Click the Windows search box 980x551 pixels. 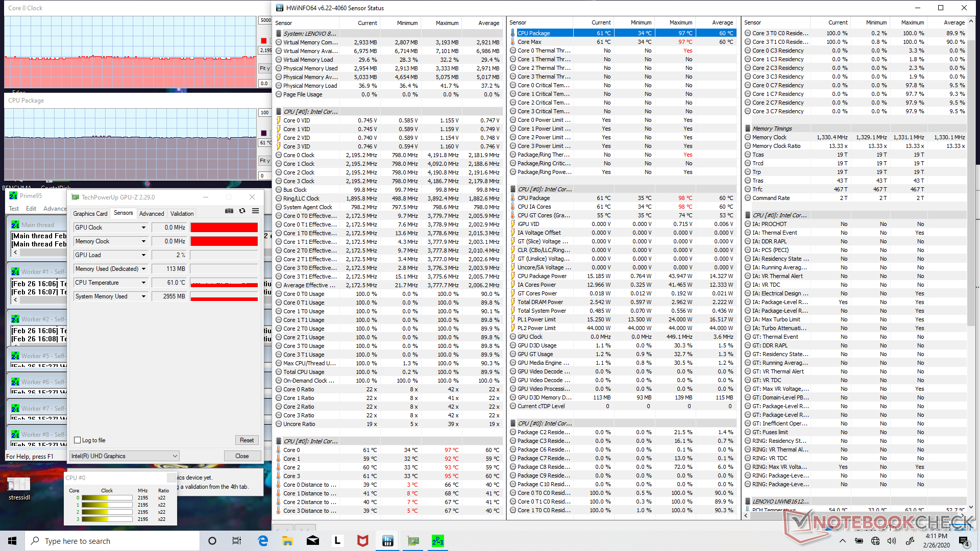[x=112, y=541]
